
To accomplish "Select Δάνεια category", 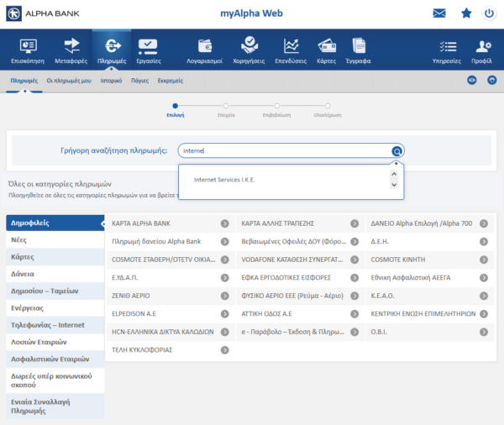I will tap(55, 274).
